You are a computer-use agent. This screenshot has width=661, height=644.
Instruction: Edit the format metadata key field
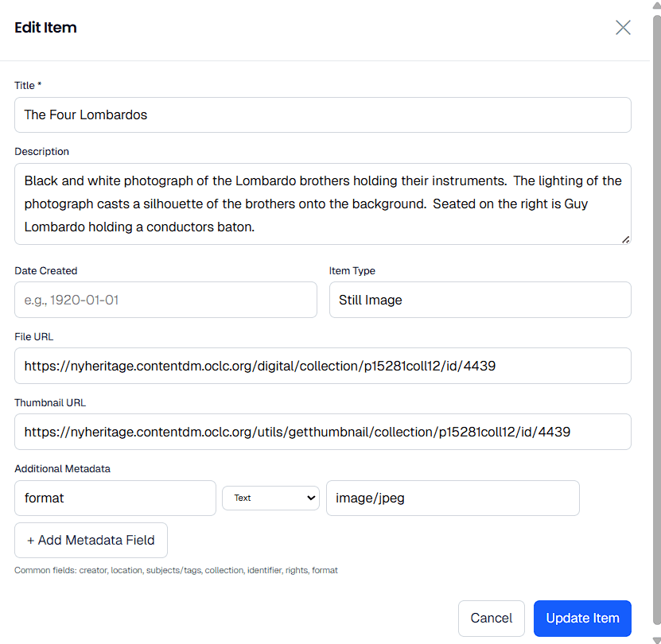pyautogui.click(x=115, y=498)
